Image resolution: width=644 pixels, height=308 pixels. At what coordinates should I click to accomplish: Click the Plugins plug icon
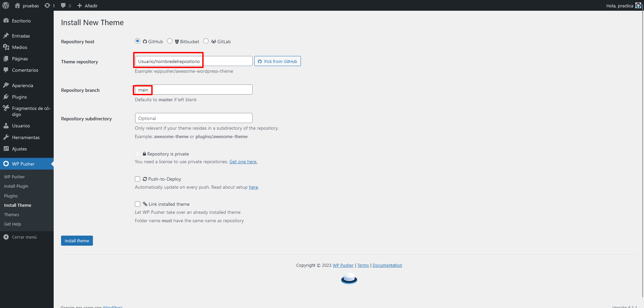[6, 97]
